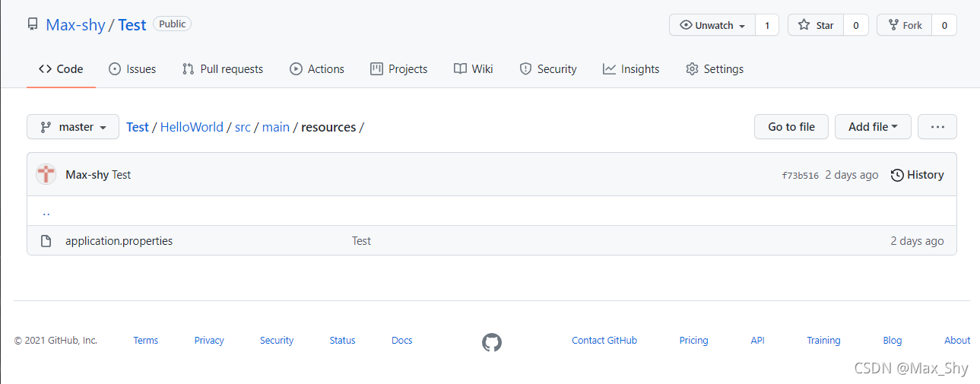This screenshot has width=980, height=384.
Task: Open the API footer link
Action: [x=757, y=341]
